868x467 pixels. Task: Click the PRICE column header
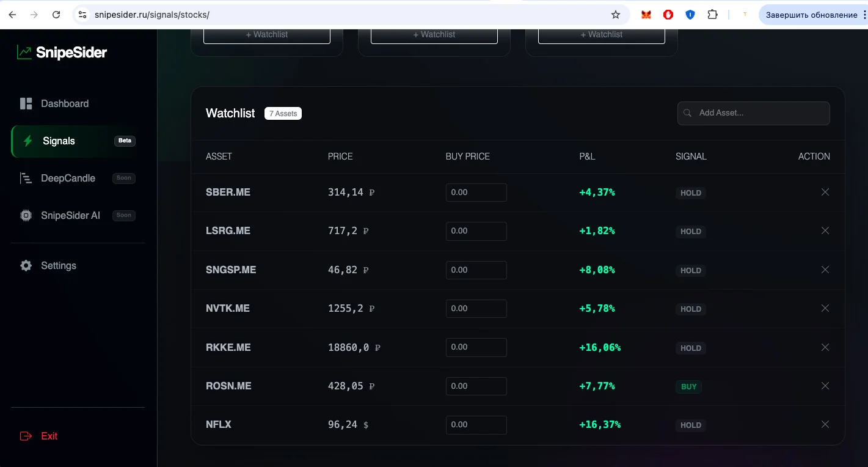coord(340,156)
